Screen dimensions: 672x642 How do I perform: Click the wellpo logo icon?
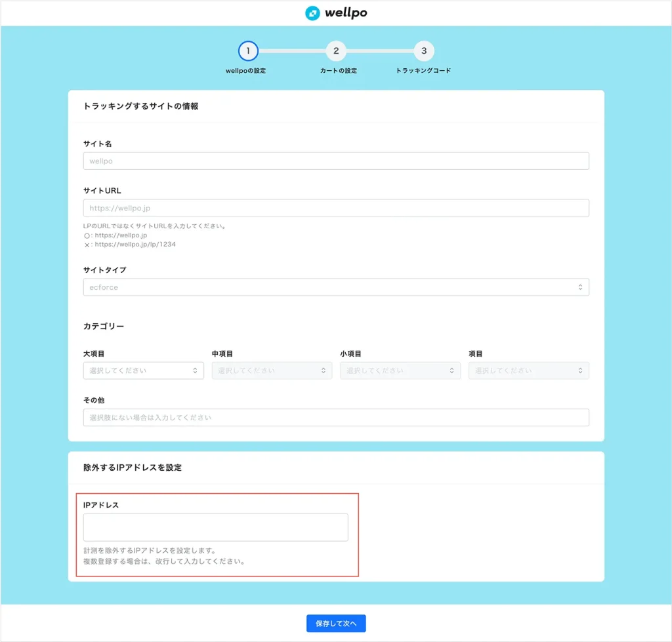(313, 13)
